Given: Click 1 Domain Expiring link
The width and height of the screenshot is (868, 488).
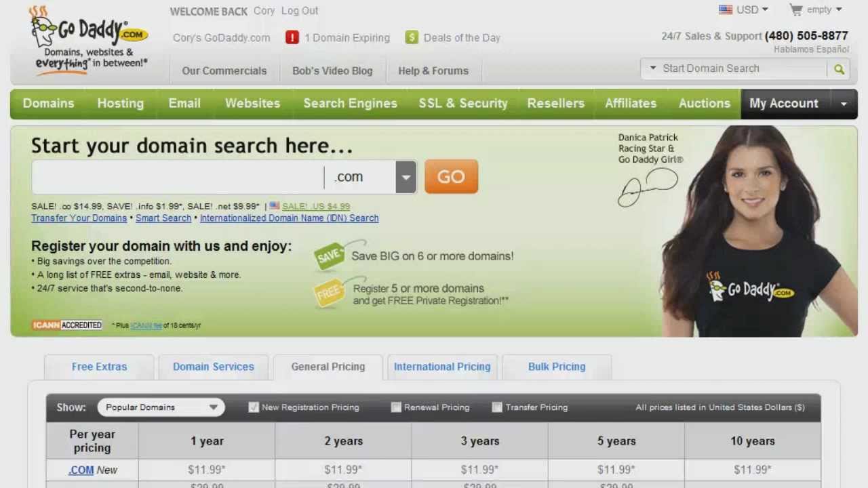Looking at the screenshot, I should tap(347, 38).
